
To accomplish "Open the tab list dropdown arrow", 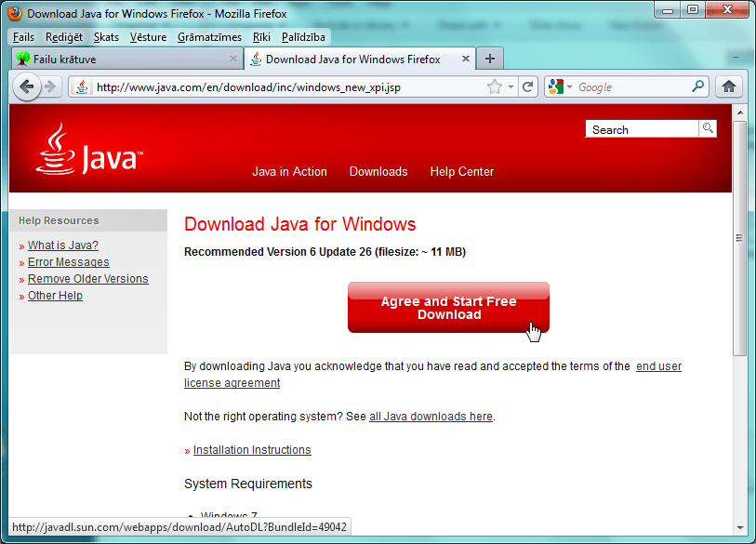I will pos(736,58).
